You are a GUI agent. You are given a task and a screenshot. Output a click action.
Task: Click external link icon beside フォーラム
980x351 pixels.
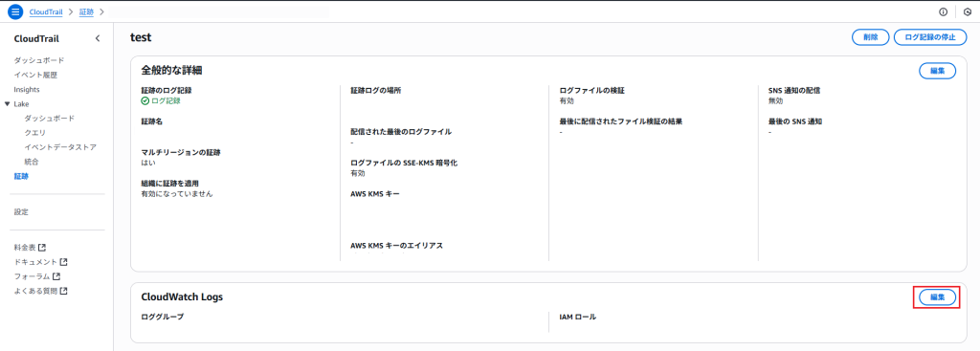pyautogui.click(x=56, y=276)
